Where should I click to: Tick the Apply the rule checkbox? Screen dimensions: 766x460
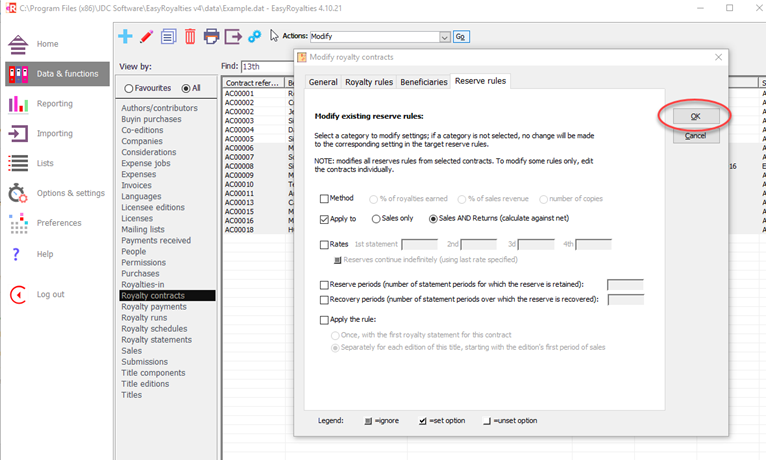324,320
